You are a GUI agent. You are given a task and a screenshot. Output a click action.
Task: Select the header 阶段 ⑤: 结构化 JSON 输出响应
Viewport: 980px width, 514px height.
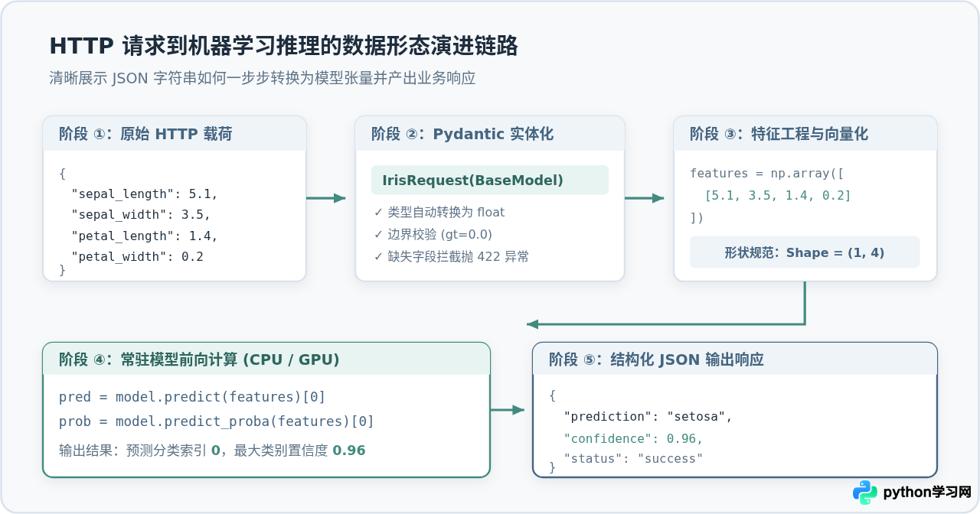(x=656, y=359)
